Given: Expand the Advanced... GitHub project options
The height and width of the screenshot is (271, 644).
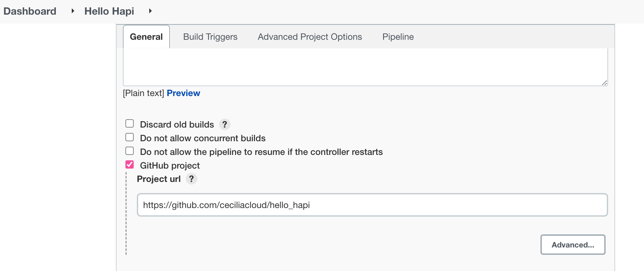Looking at the screenshot, I should click(x=573, y=245).
